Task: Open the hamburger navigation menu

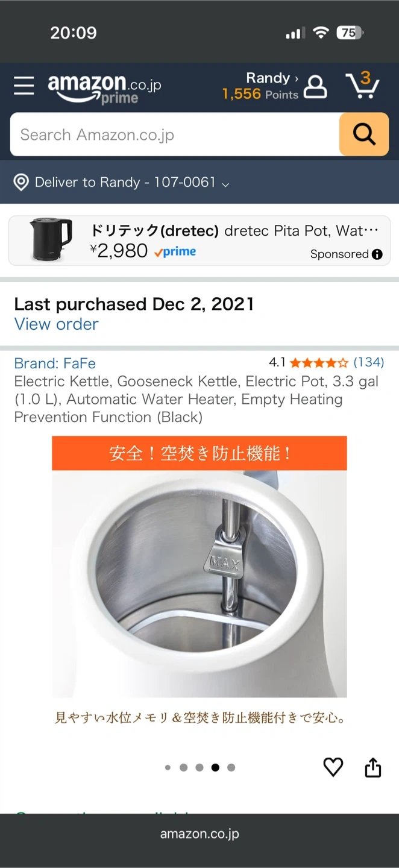Action: [x=24, y=86]
